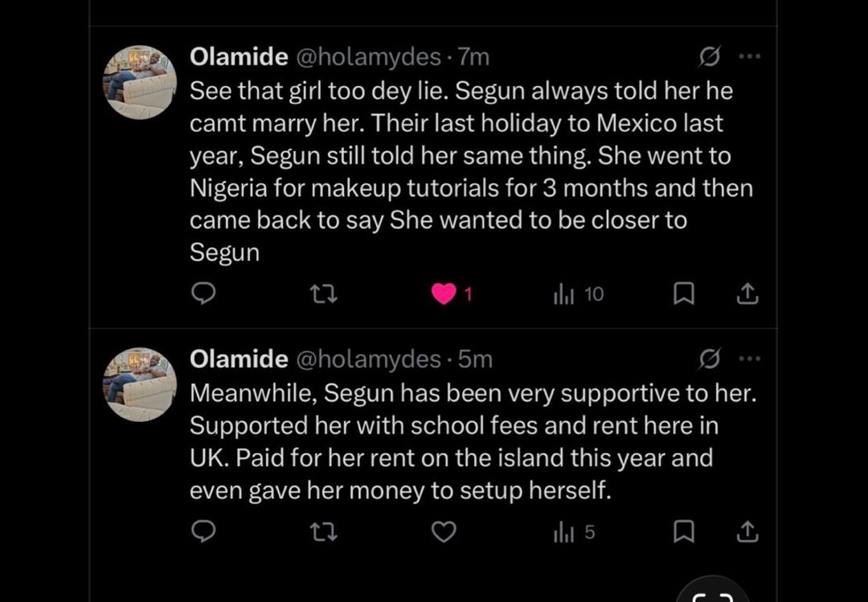This screenshot has height=602, width=868.
Task: Click Olamide display name on 5m tweet
Action: (x=239, y=359)
